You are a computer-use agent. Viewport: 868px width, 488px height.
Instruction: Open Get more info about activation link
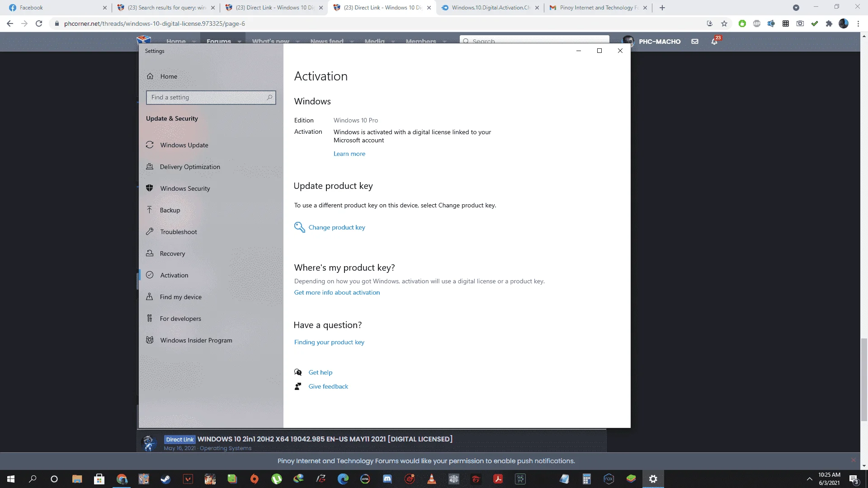[x=337, y=292]
